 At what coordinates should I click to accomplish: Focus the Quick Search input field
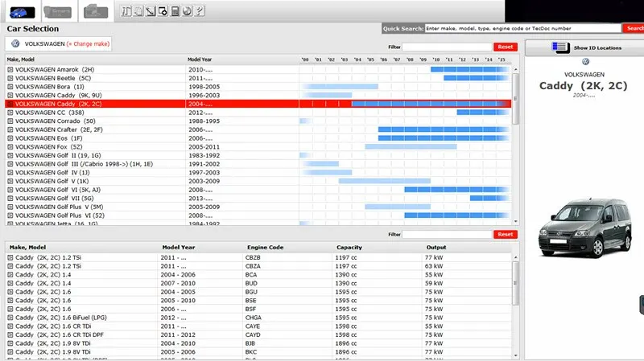pos(522,28)
